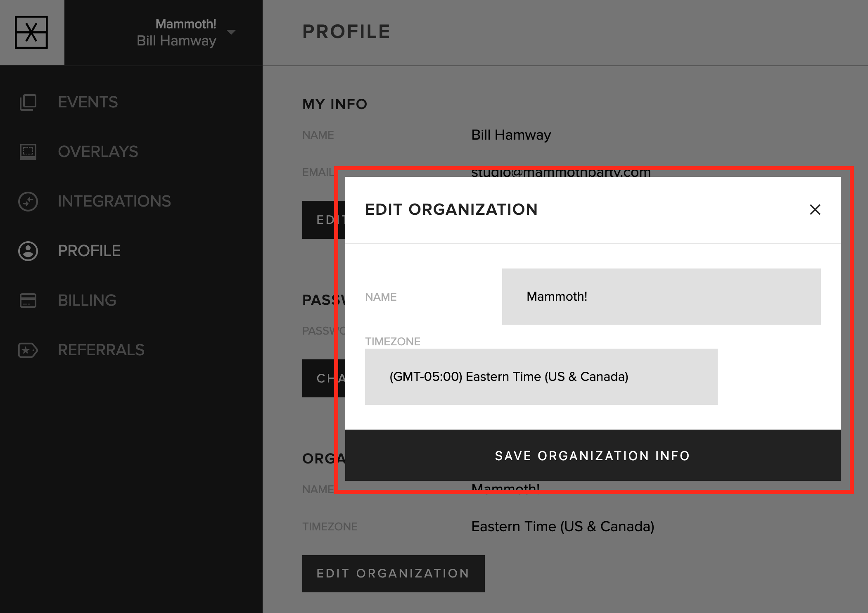Click the Overlays sidebar icon
This screenshot has height=613, width=868.
28,152
